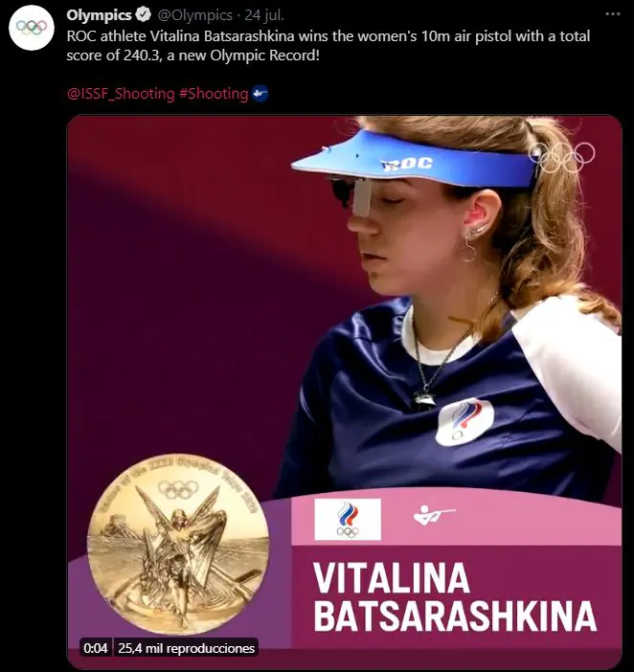Open the Olympics display name link
634x672 pixels.
click(x=99, y=15)
